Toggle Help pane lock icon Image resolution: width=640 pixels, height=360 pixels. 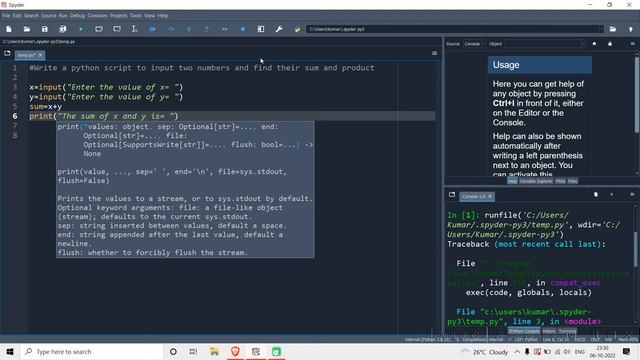[x=610, y=44]
